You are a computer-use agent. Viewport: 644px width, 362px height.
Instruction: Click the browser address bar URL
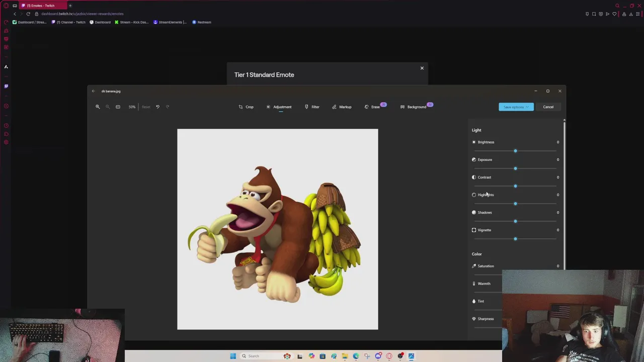[x=83, y=14]
